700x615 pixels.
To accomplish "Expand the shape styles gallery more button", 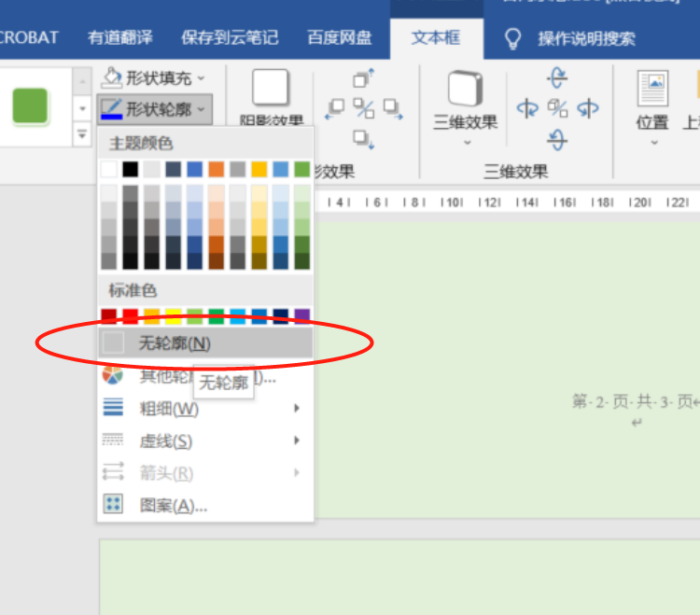I will (x=82, y=133).
